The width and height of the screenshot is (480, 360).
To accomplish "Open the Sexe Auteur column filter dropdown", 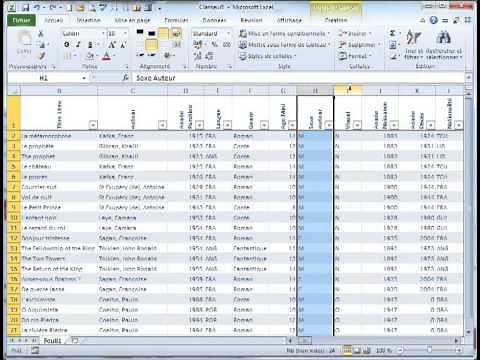I will point(329,125).
